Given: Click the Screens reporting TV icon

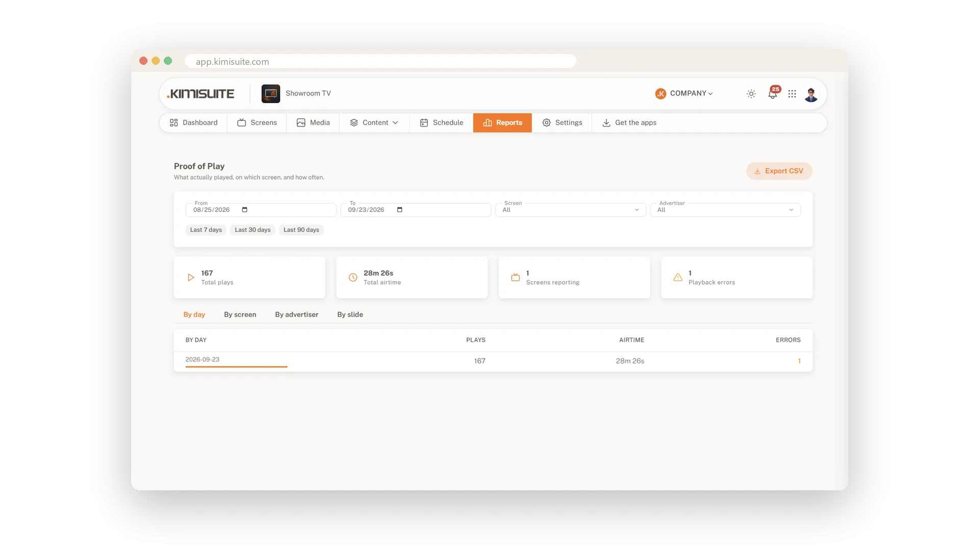Looking at the screenshot, I should point(516,278).
